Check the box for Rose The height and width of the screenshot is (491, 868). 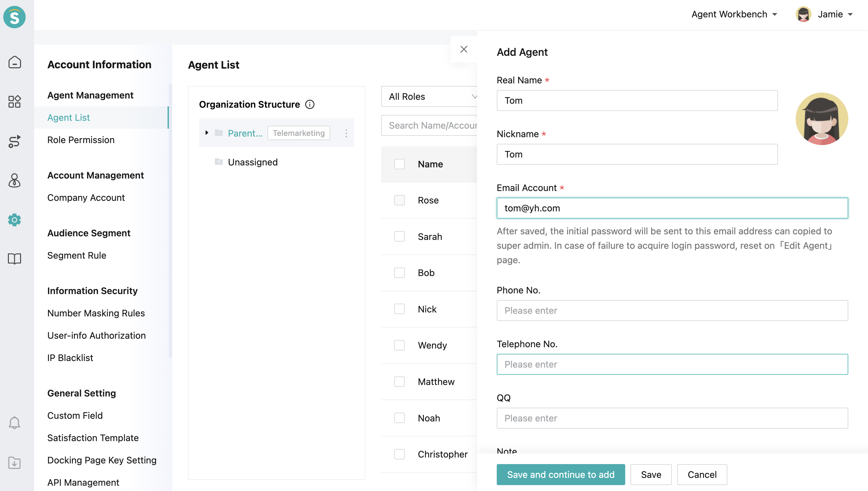click(399, 200)
